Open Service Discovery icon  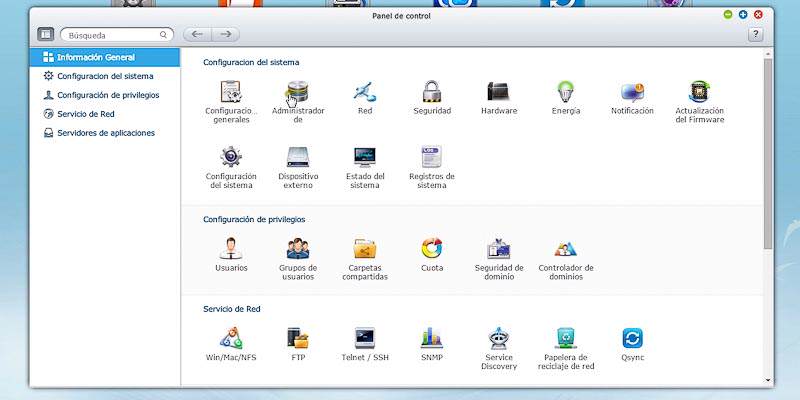tap(498, 338)
